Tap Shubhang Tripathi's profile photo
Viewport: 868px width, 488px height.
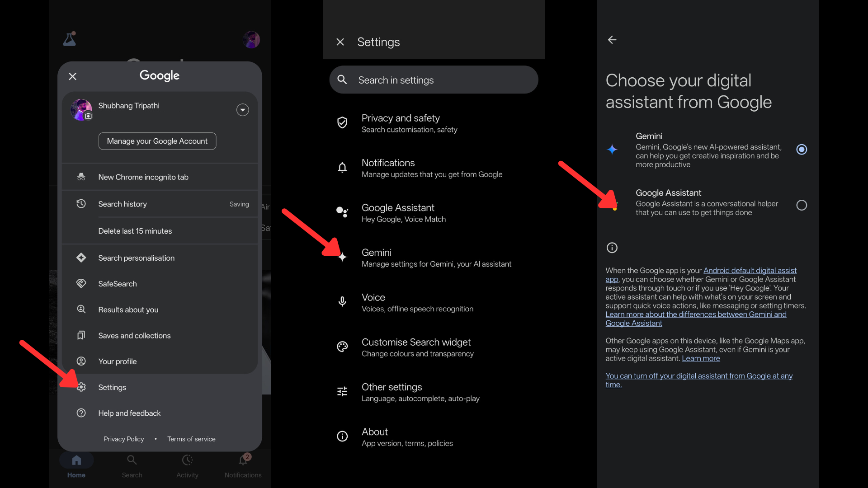click(81, 110)
